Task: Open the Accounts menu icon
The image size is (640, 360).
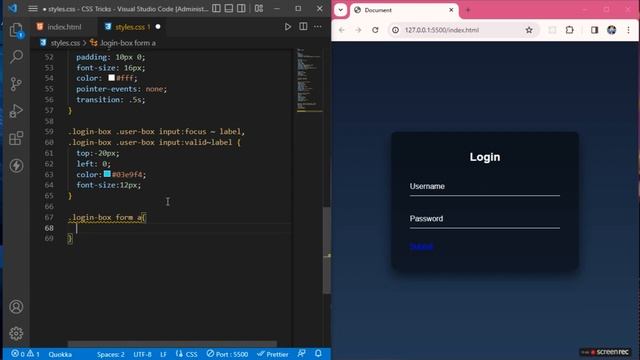Action: 16,307
